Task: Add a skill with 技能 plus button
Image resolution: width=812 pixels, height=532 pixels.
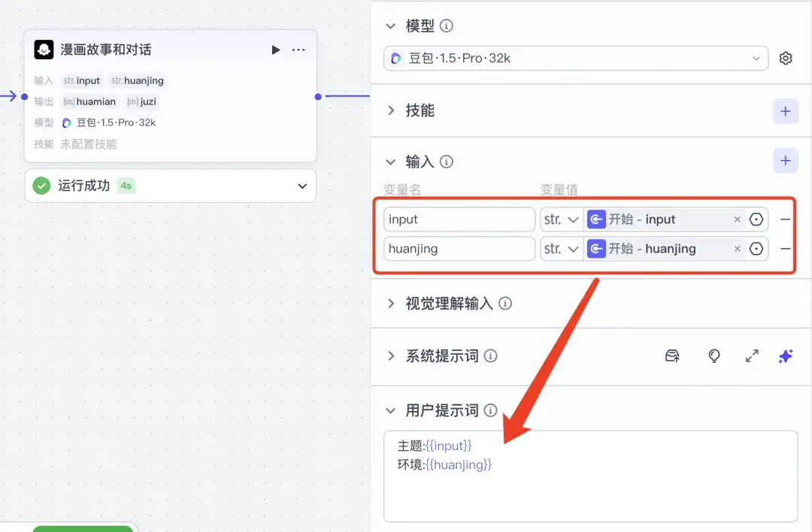Action: click(x=785, y=110)
